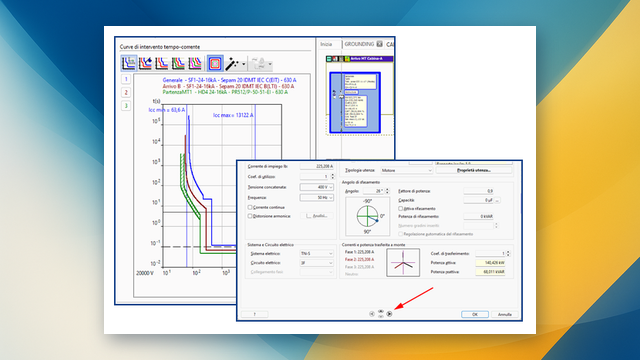Open the Sistema elettrico dropdown
The height and width of the screenshot is (360, 640).
(317, 253)
